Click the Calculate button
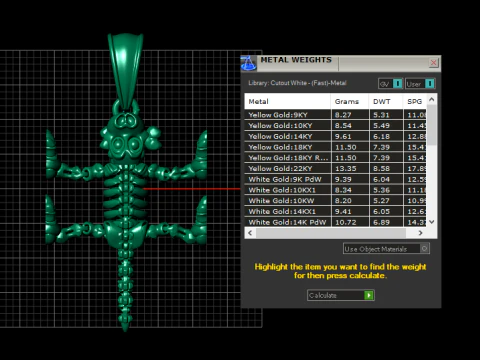The height and width of the screenshot is (360, 480). click(x=341, y=295)
